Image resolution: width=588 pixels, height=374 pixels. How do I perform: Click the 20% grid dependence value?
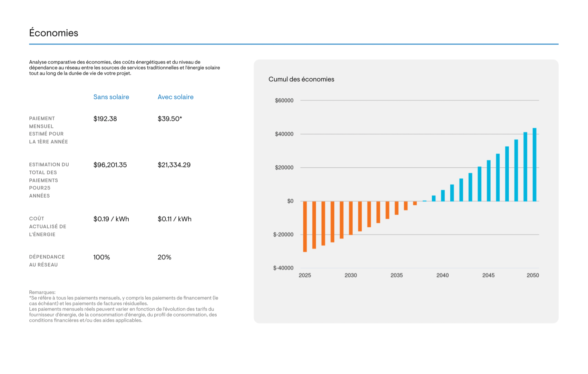click(164, 257)
